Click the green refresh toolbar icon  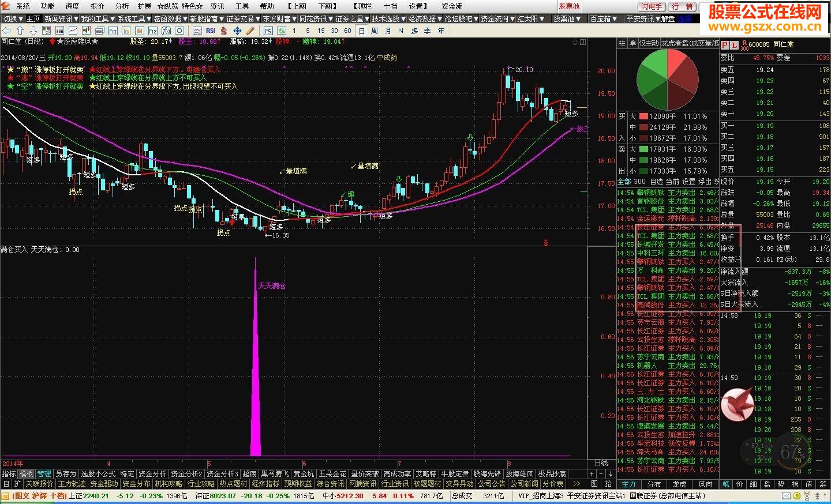coord(282,31)
